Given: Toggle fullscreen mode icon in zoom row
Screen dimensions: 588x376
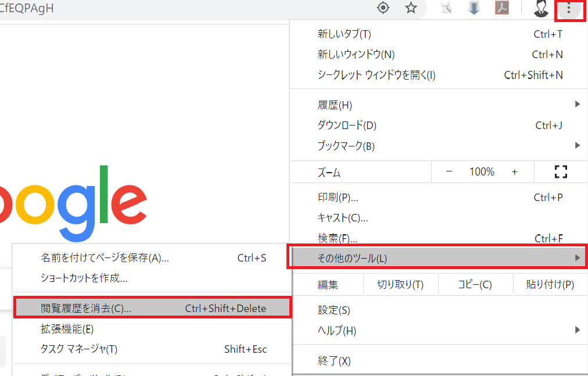Looking at the screenshot, I should click(x=560, y=172).
